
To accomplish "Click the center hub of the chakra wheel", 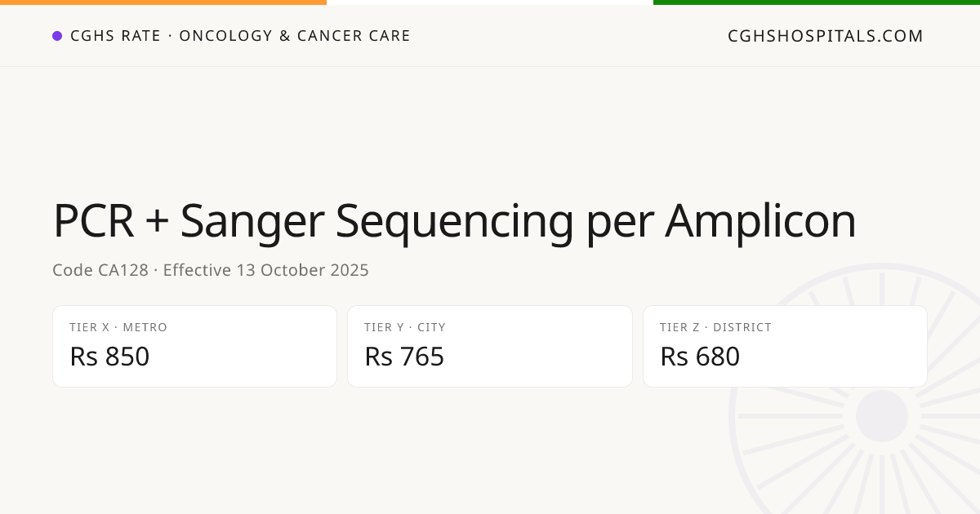I will (x=881, y=416).
